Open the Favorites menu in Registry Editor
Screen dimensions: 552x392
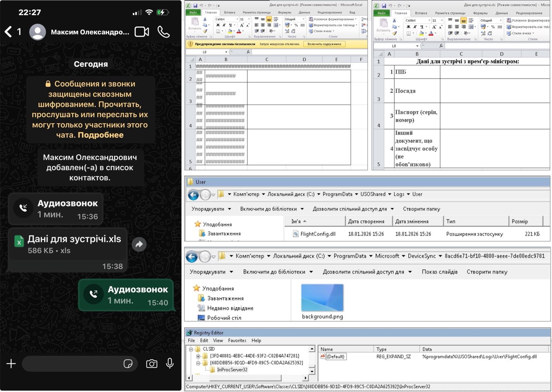point(237,341)
